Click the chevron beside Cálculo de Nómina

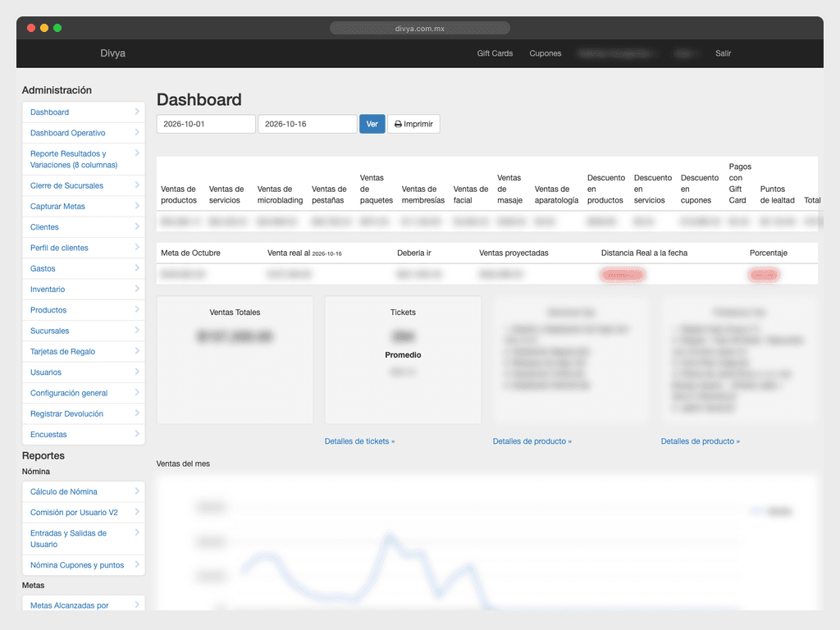(x=137, y=491)
